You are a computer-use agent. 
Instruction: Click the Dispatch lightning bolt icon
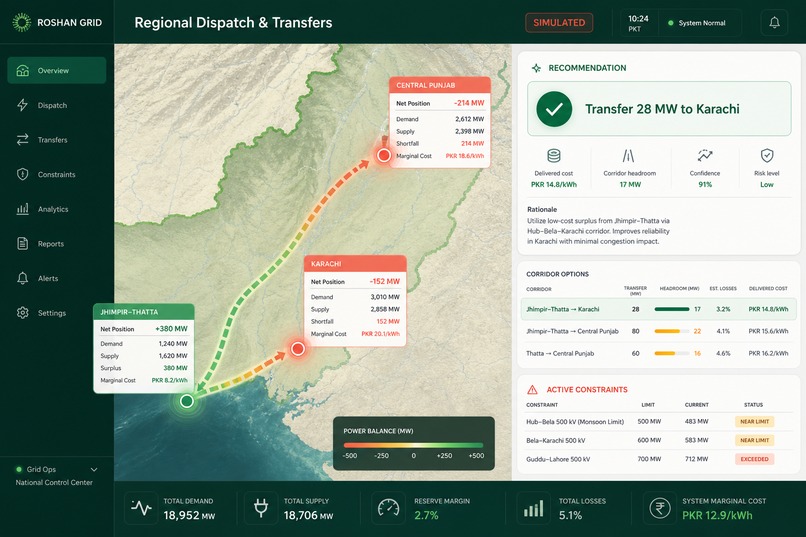click(x=23, y=105)
